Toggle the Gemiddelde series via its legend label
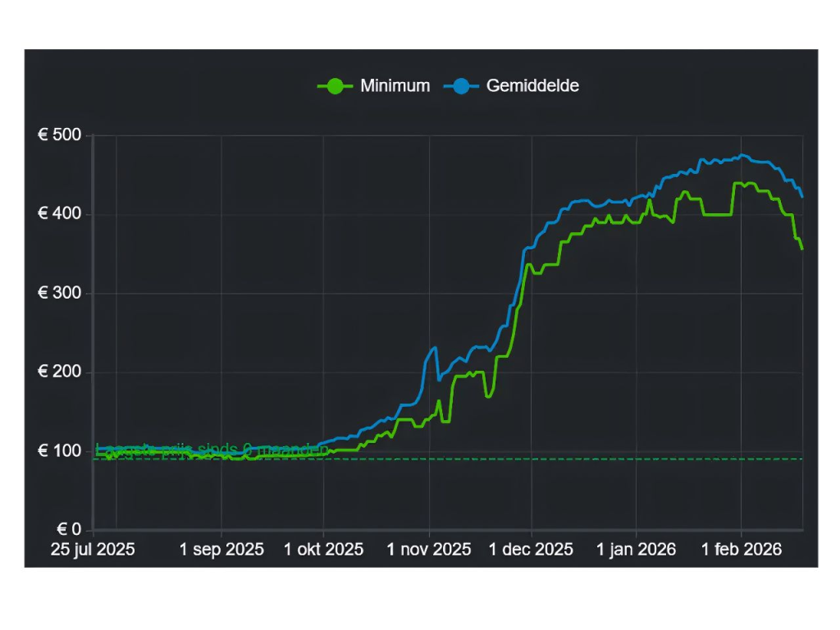Image resolution: width=840 pixels, height=630 pixels. tap(532, 86)
